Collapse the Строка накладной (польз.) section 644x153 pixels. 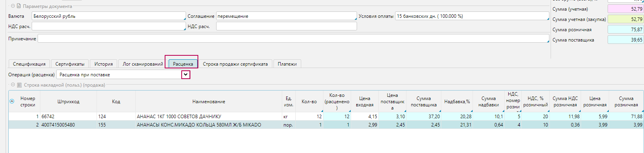13,85
